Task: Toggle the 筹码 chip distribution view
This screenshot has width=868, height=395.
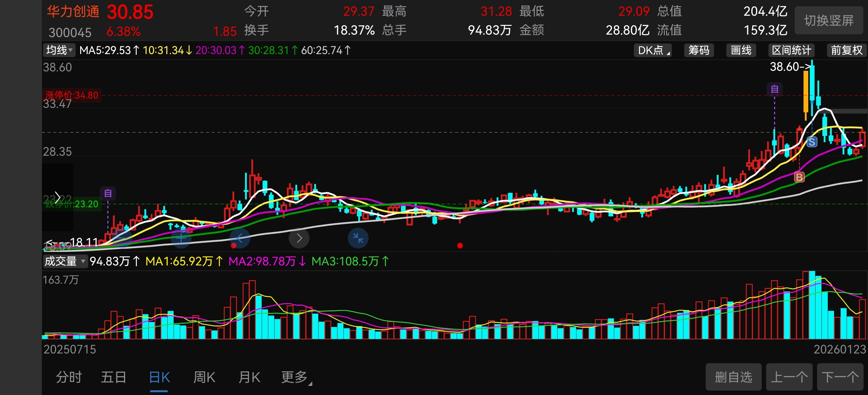Action: (698, 50)
